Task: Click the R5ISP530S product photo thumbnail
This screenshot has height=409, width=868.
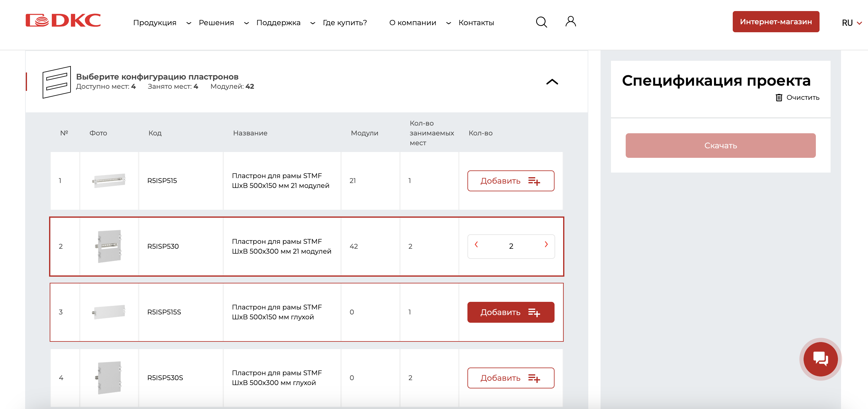Action: pyautogui.click(x=109, y=378)
